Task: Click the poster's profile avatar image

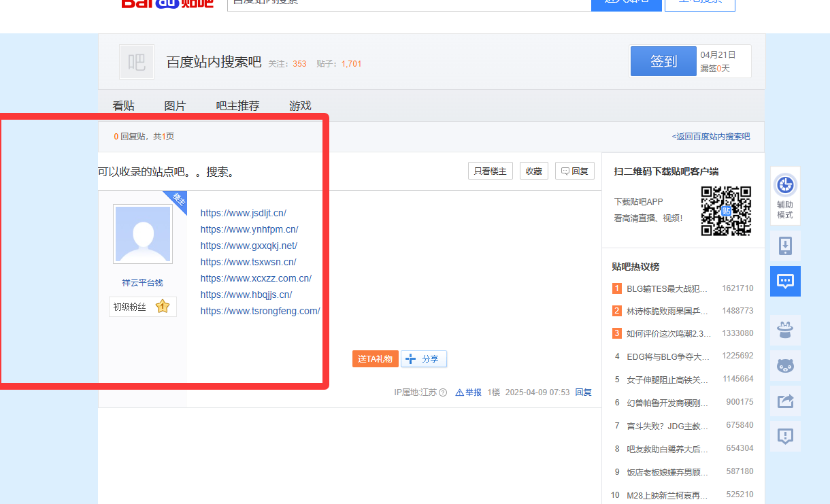Action: 143,235
